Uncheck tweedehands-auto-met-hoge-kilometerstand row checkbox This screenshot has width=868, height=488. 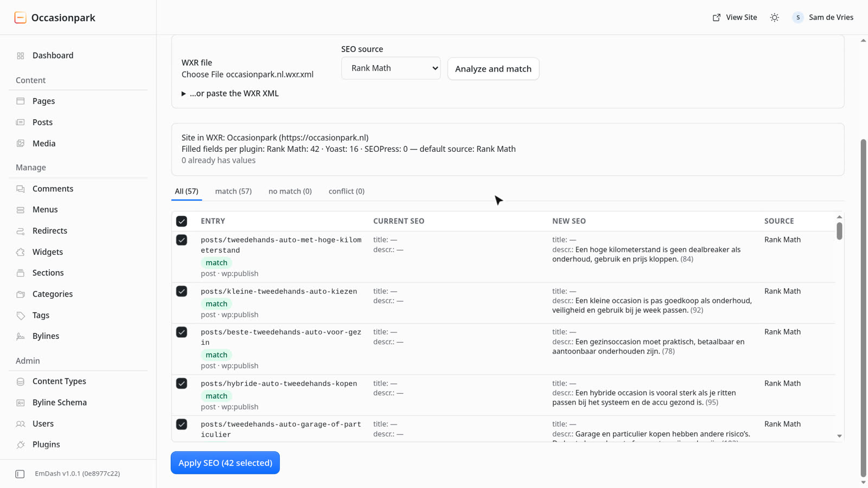[x=182, y=240]
